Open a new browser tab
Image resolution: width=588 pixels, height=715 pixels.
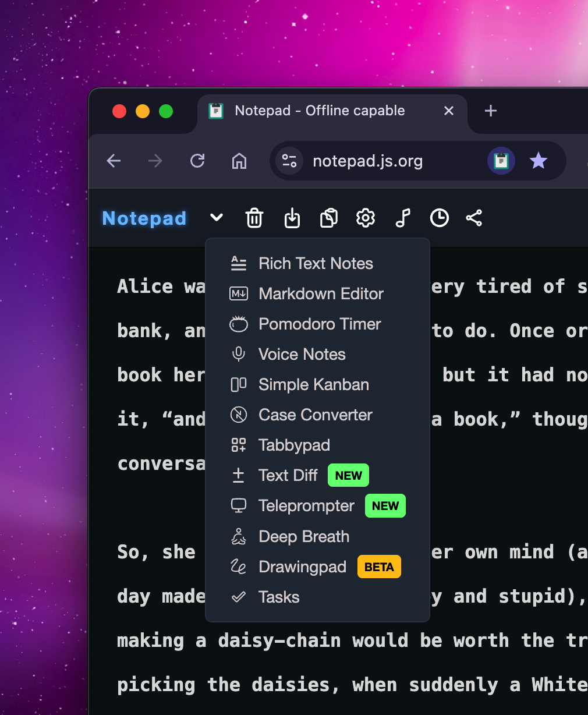491,111
